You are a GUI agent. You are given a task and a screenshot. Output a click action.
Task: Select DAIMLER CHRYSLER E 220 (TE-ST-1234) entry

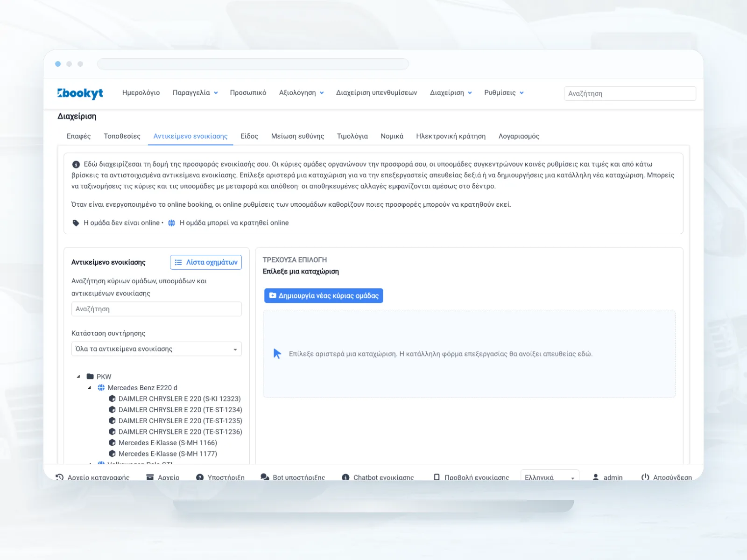(x=180, y=410)
